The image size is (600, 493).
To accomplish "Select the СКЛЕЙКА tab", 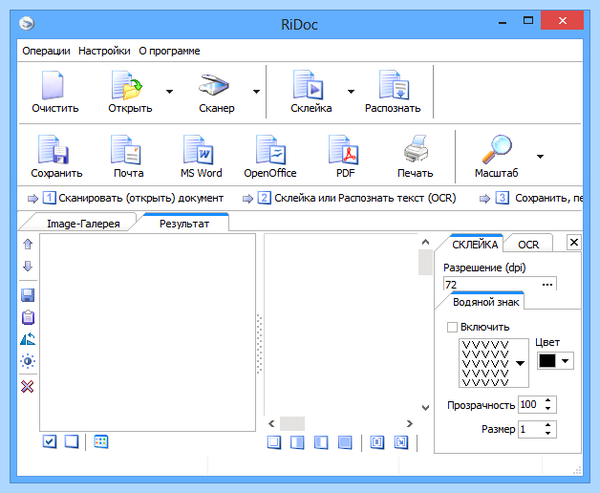I will tap(475, 244).
